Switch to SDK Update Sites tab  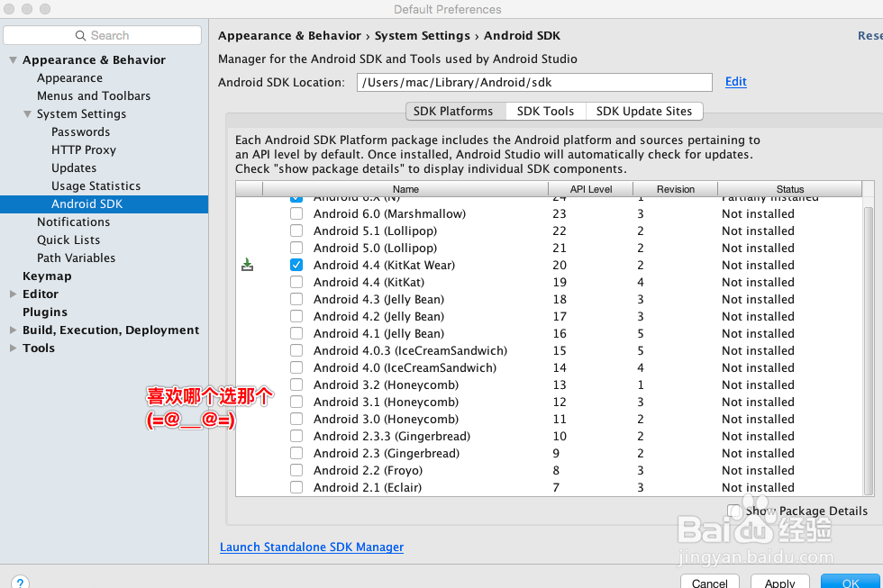(x=644, y=112)
